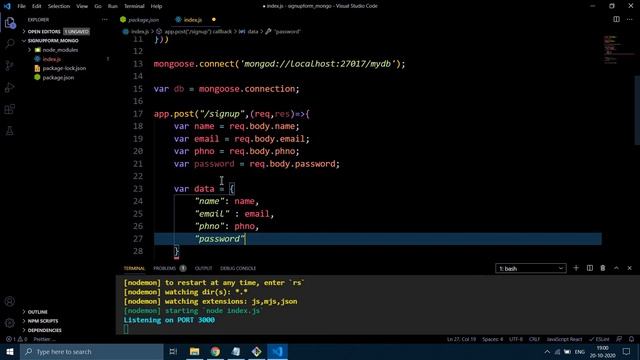640x360 pixels.
Task: Open the Run menu
Action: tap(113, 6)
